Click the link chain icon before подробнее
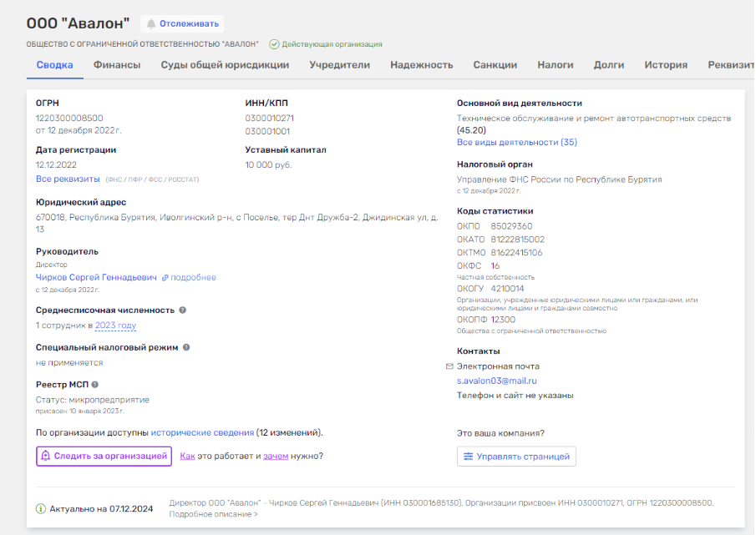The image size is (756, 535). (165, 278)
